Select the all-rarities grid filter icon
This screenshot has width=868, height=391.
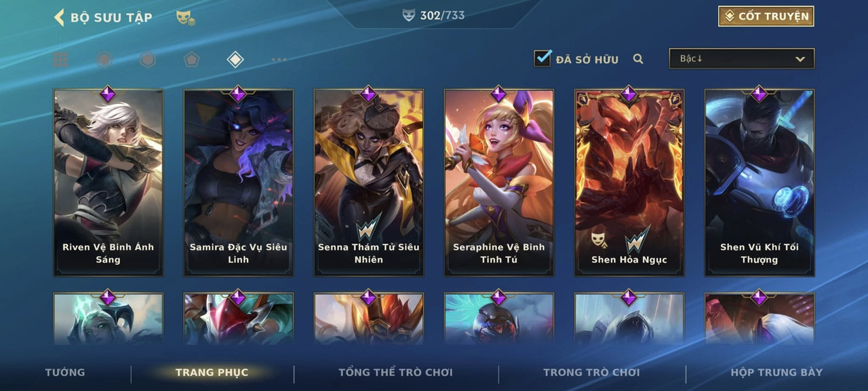tap(60, 60)
